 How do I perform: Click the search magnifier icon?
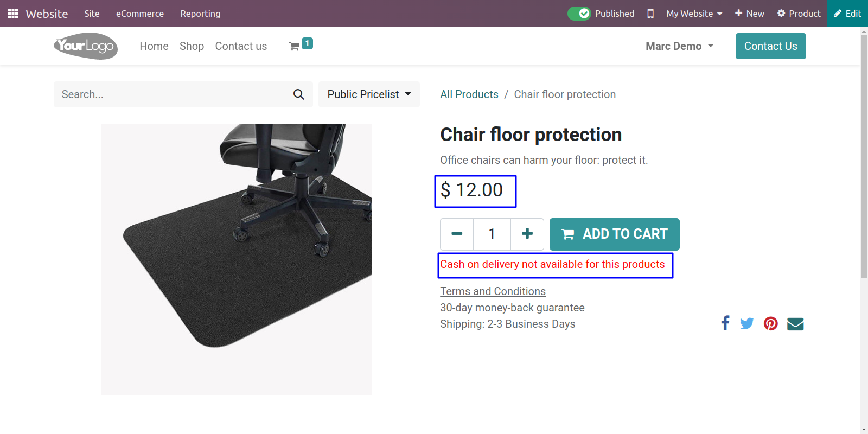[299, 94]
